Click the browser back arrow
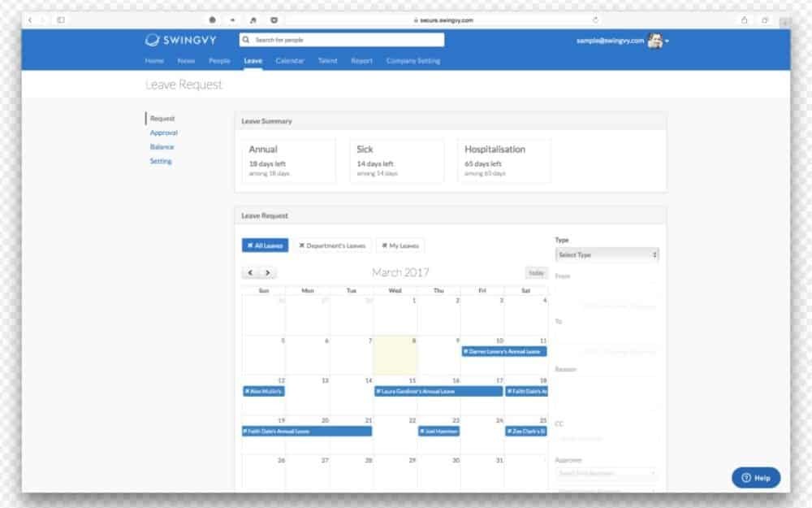Viewport: 812px width, 508px height. pos(31,20)
